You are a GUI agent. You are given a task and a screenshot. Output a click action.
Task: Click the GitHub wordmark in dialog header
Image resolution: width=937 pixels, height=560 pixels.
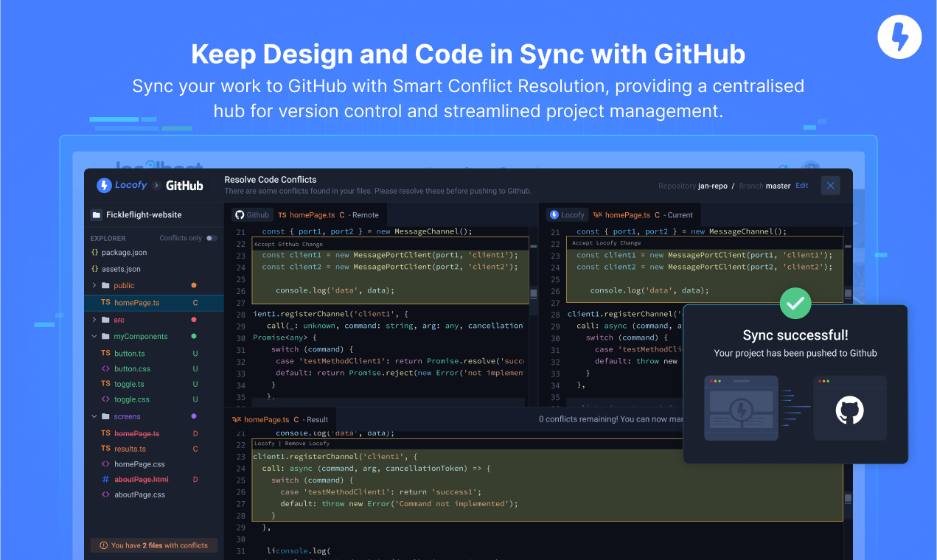[184, 186]
